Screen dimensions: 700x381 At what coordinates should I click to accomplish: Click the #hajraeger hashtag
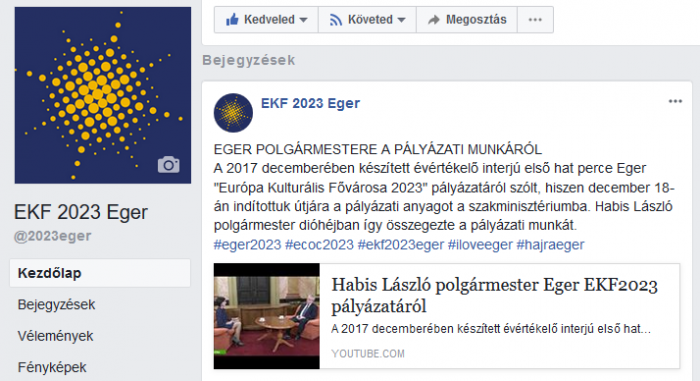tap(550, 245)
